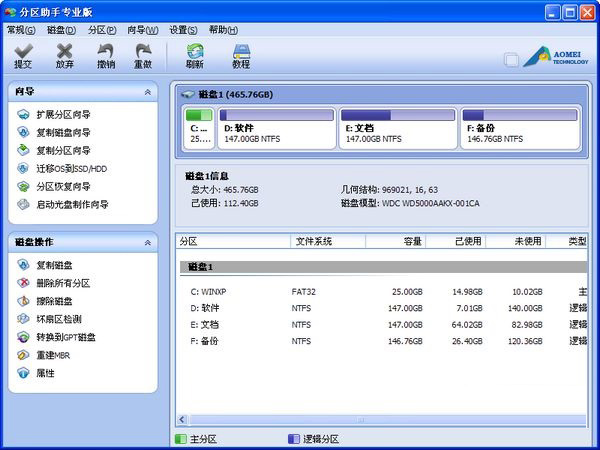Collapse the 磁盘操作 panel chevron
This screenshot has width=600, height=450.
(148, 243)
